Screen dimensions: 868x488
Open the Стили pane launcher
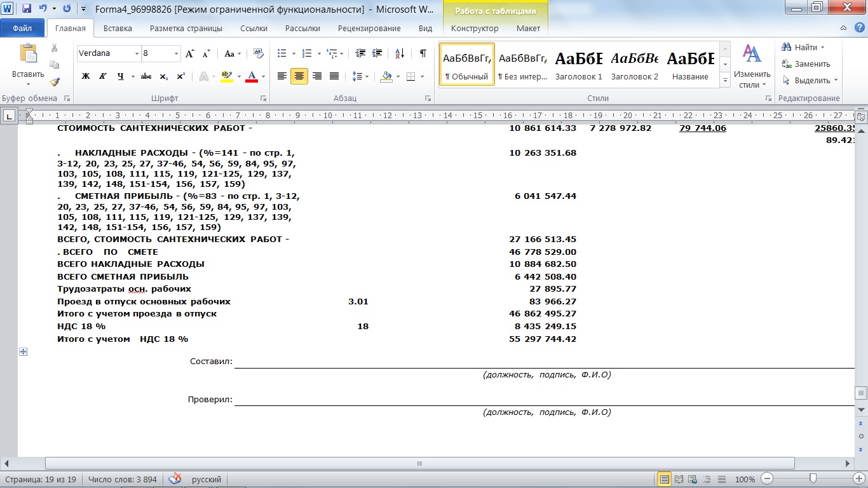(768, 98)
